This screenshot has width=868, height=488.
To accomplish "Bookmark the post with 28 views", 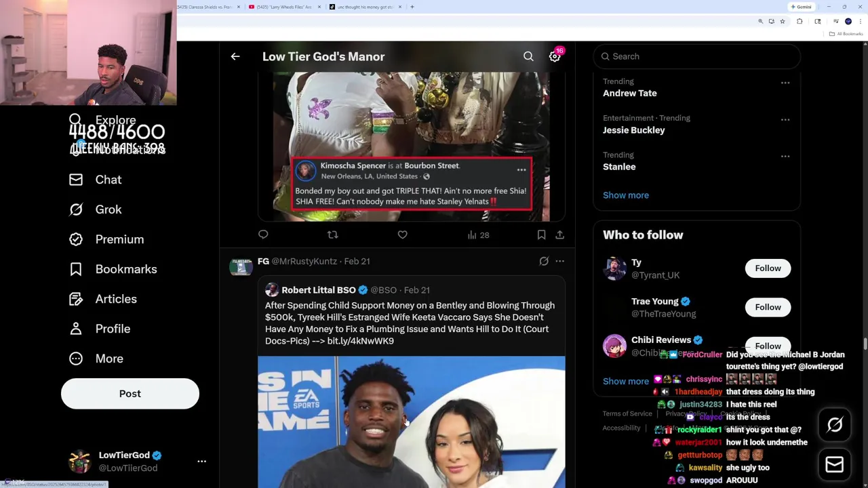I will pos(541,235).
